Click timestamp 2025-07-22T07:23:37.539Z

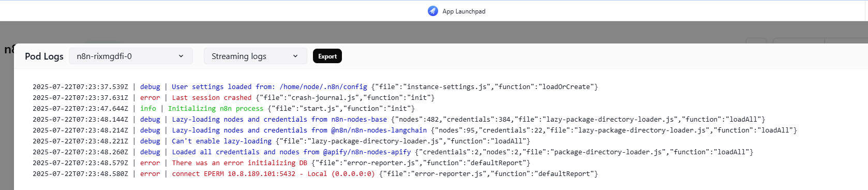click(x=80, y=86)
